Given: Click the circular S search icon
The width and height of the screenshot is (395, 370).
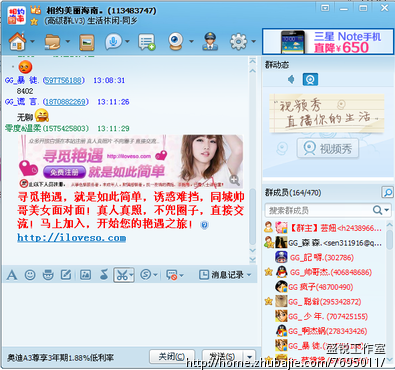Looking at the screenshot, I should point(145,275).
